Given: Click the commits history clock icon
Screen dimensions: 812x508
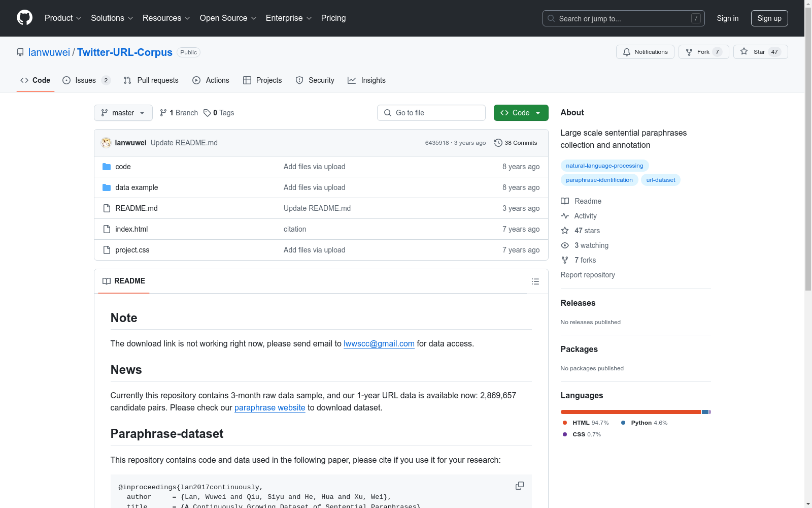Looking at the screenshot, I should [x=498, y=143].
